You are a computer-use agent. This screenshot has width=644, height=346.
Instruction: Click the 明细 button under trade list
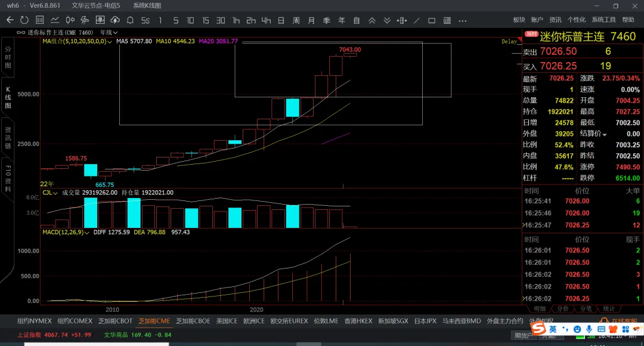click(540, 309)
